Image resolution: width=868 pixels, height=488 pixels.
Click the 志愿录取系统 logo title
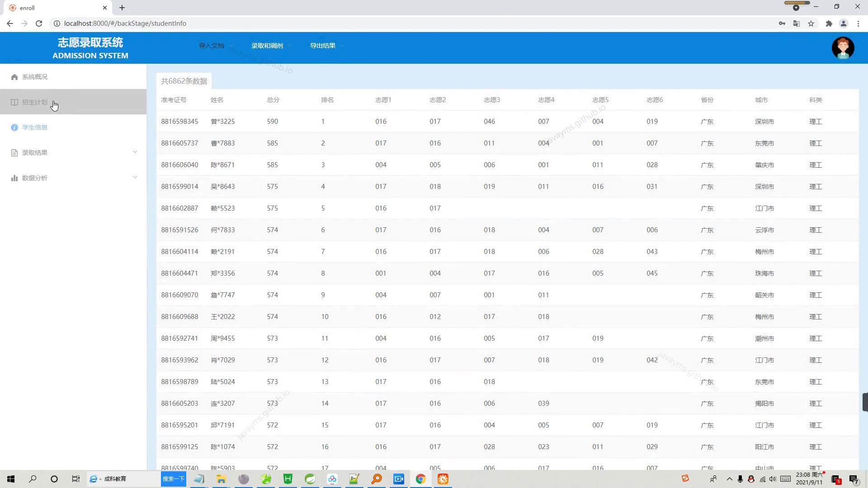(x=90, y=42)
